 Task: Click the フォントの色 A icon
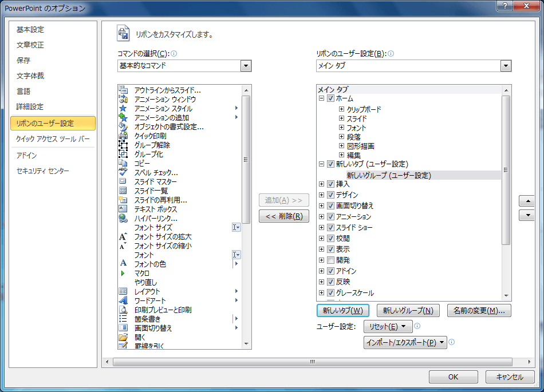(123, 264)
